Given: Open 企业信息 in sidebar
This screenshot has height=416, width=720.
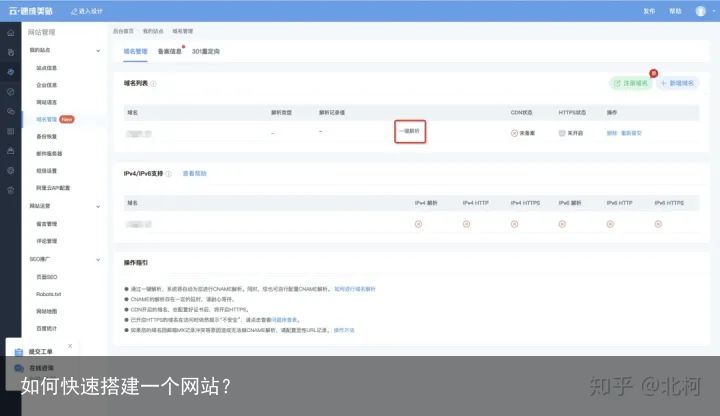Looking at the screenshot, I should click(x=46, y=85).
